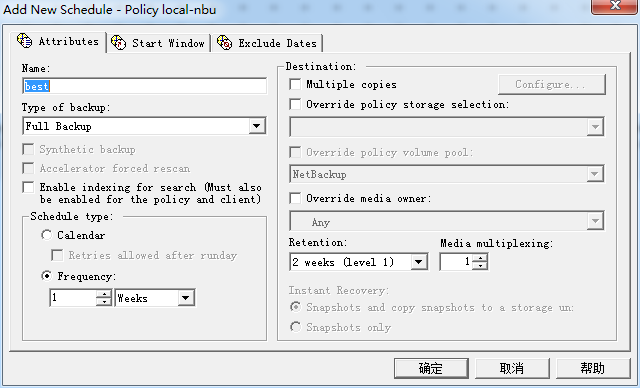Viewport: 640px width, 388px height.
Task: Close the Add New Schedule dialog
Action: (x=615, y=6)
